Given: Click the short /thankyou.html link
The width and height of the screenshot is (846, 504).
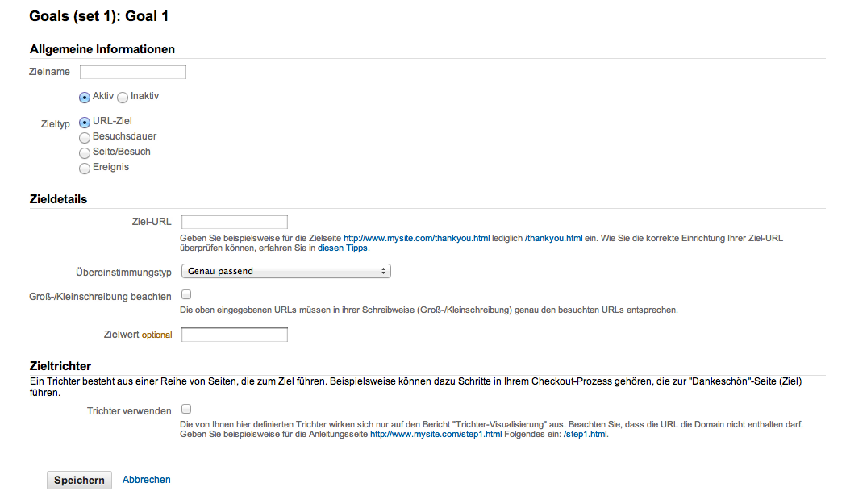Looking at the screenshot, I should [553, 239].
